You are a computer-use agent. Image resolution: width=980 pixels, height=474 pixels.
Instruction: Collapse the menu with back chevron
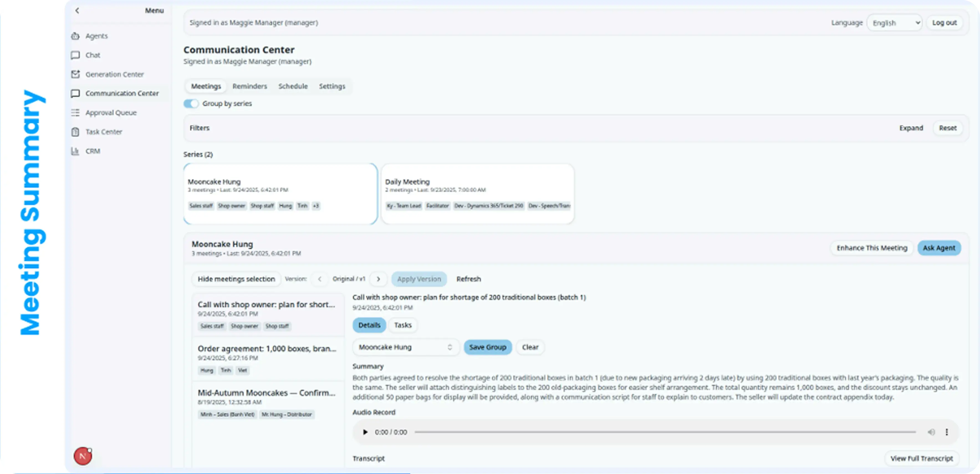pos(77,11)
